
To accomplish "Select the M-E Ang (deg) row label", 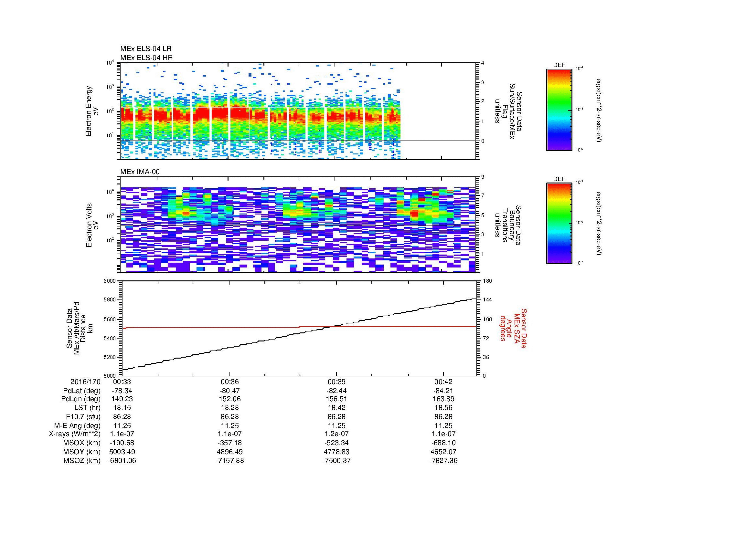I will point(77,425).
